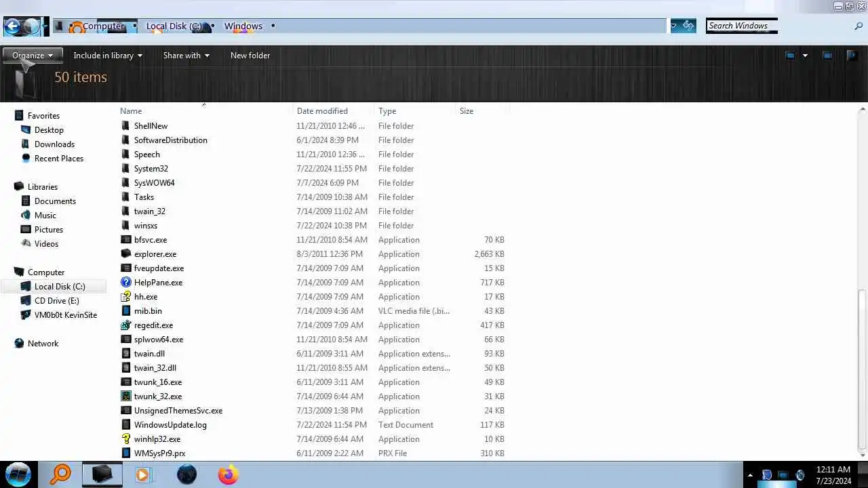Select the WindowsUpdate.log file

click(x=170, y=425)
